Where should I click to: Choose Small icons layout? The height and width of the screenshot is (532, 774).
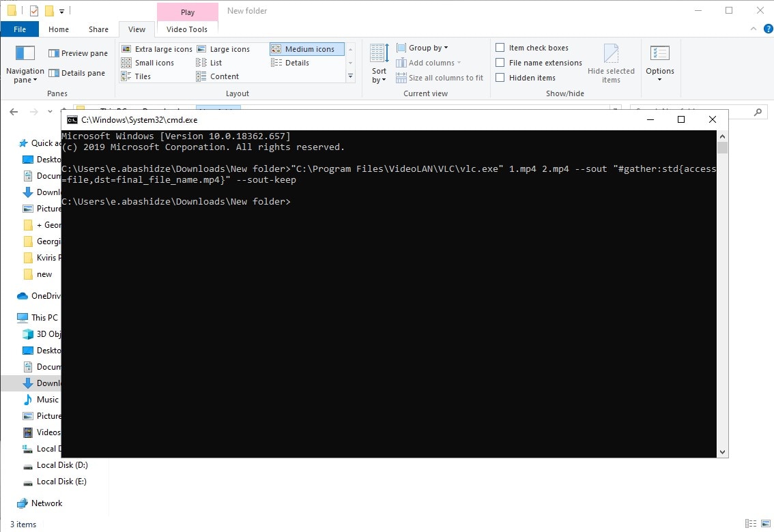(147, 63)
